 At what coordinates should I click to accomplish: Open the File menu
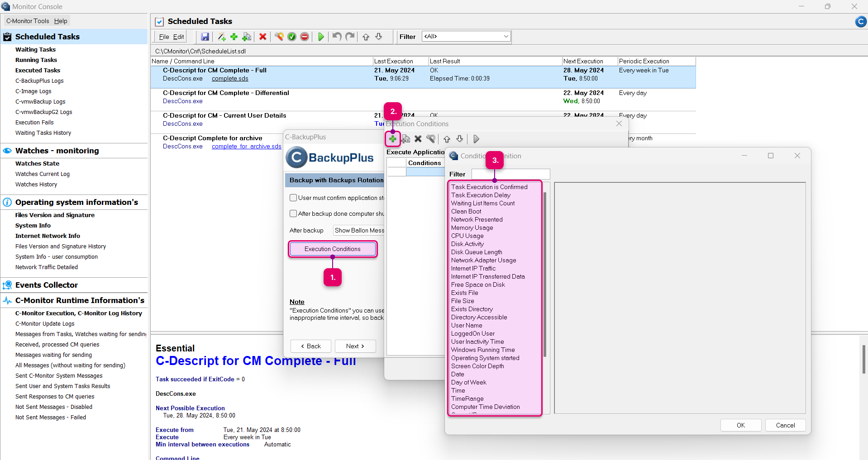pos(164,37)
